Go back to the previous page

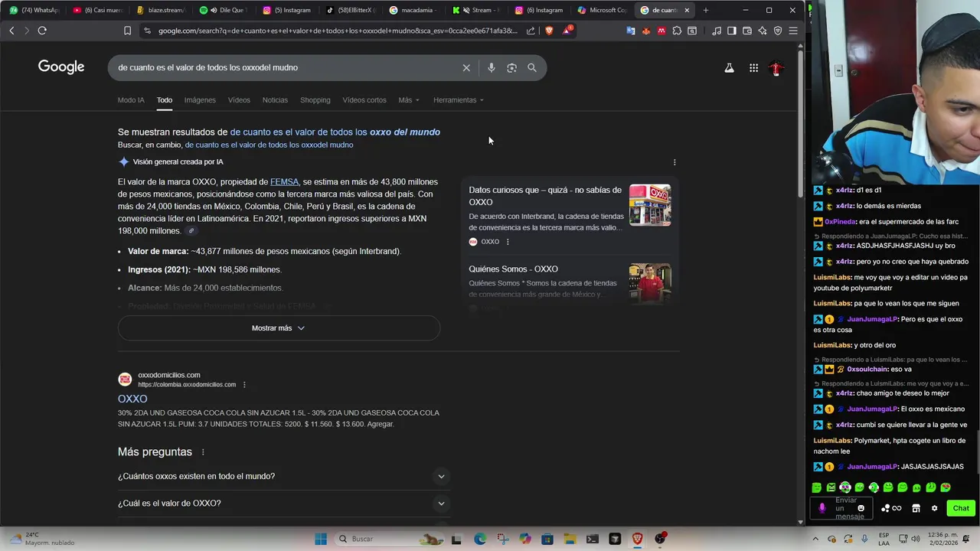[x=11, y=31]
